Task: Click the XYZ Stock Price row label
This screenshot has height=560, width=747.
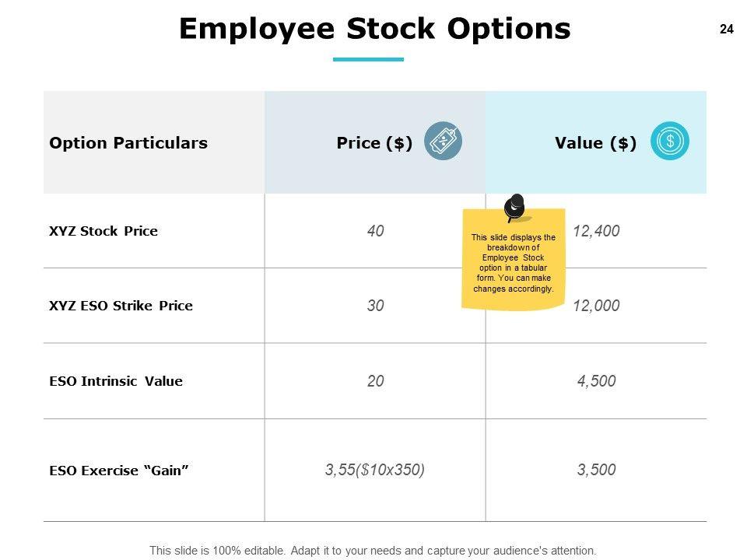Action: click(x=103, y=231)
